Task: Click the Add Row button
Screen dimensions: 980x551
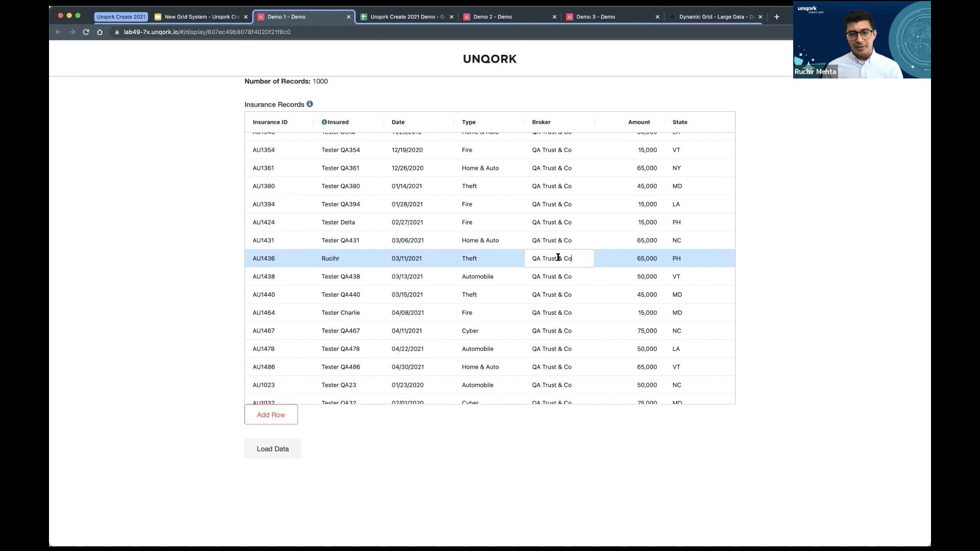Action: 271,414
